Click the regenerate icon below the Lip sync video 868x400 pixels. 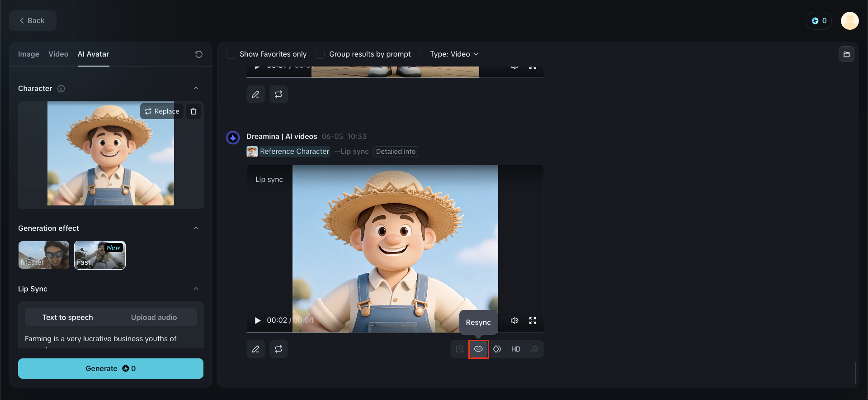pos(278,349)
